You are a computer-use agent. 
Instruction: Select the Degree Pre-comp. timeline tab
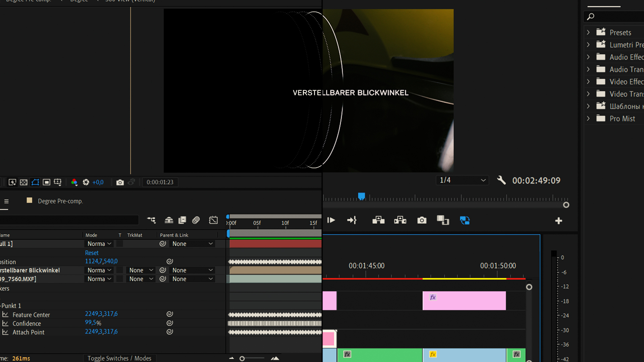point(60,201)
